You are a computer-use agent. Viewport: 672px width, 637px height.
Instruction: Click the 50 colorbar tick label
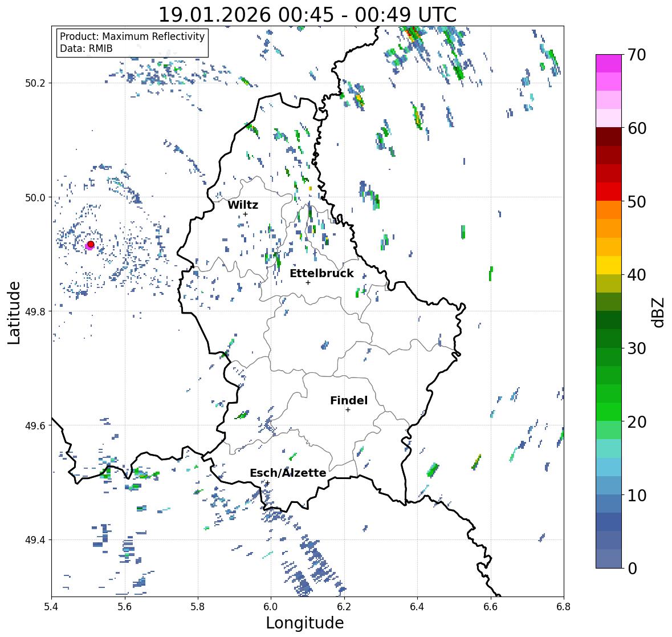point(637,201)
